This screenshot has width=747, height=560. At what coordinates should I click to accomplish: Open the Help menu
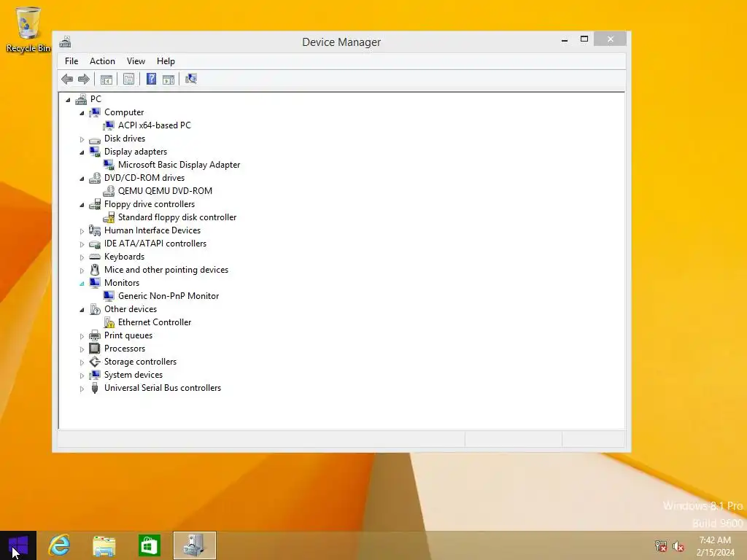[x=166, y=61]
